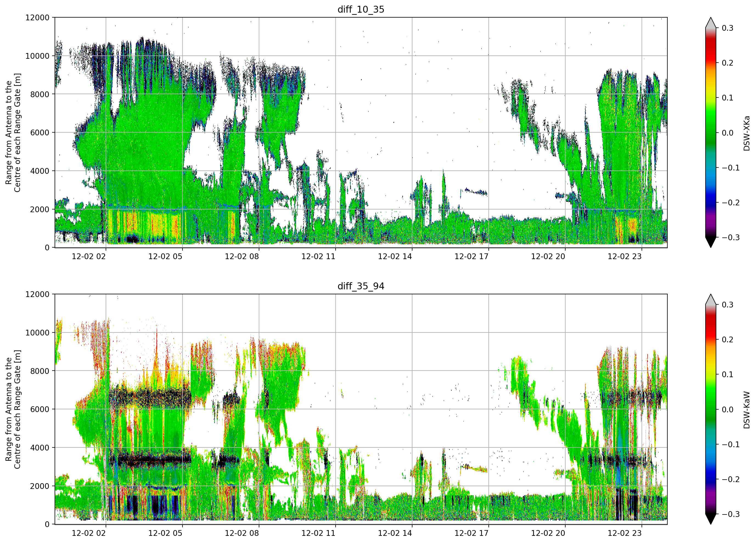Click the bottom colorbar's lower black arrow
Screen dimensions: 756x543
[x=711, y=519]
